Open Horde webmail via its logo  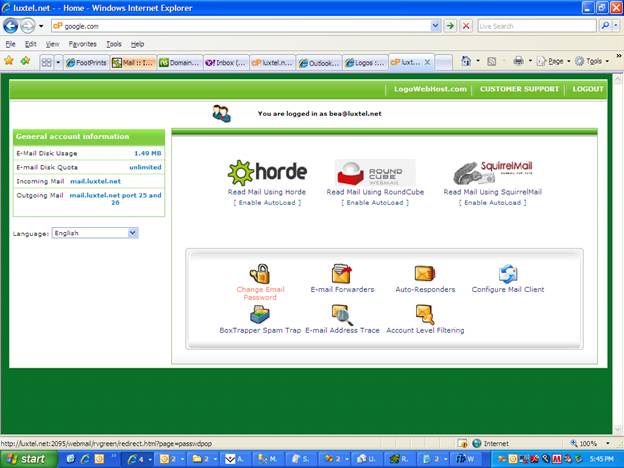[x=267, y=172]
